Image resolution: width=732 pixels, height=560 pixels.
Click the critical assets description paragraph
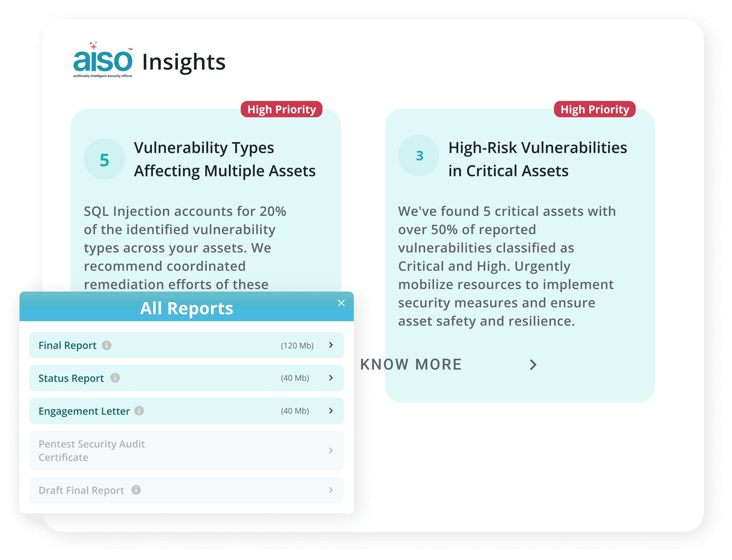[507, 266]
